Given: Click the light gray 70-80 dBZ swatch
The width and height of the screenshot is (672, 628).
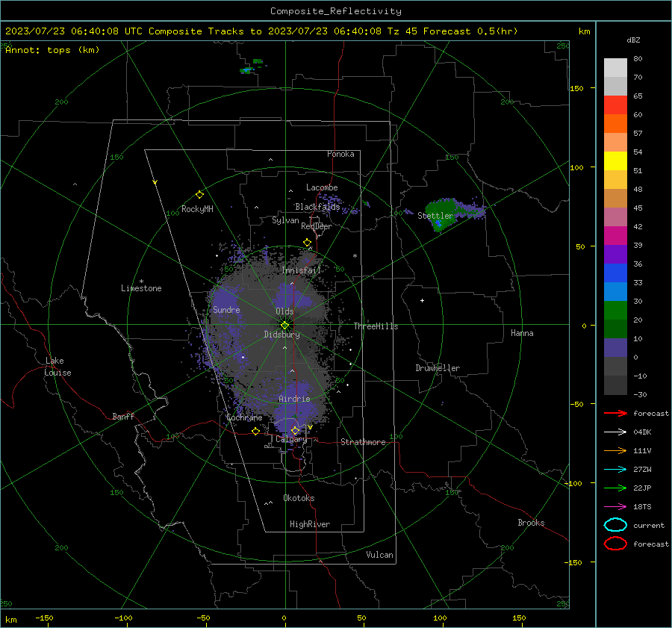Looking at the screenshot, I should 615,68.
